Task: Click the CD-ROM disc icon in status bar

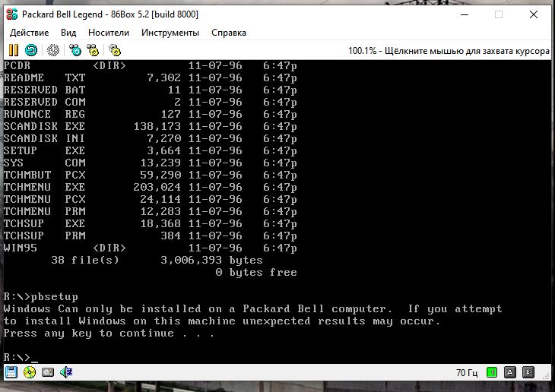Action: 30,372
